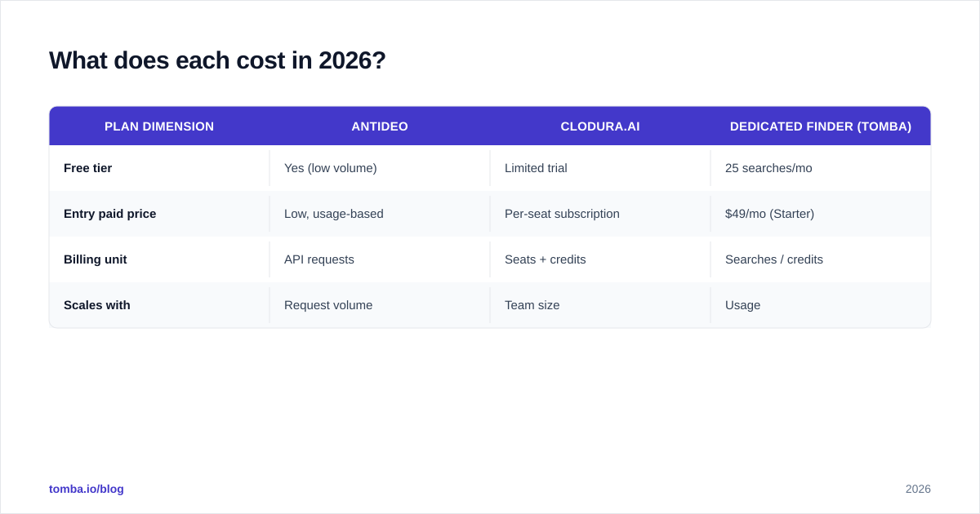Click the 'Free tier' row label

click(159, 168)
